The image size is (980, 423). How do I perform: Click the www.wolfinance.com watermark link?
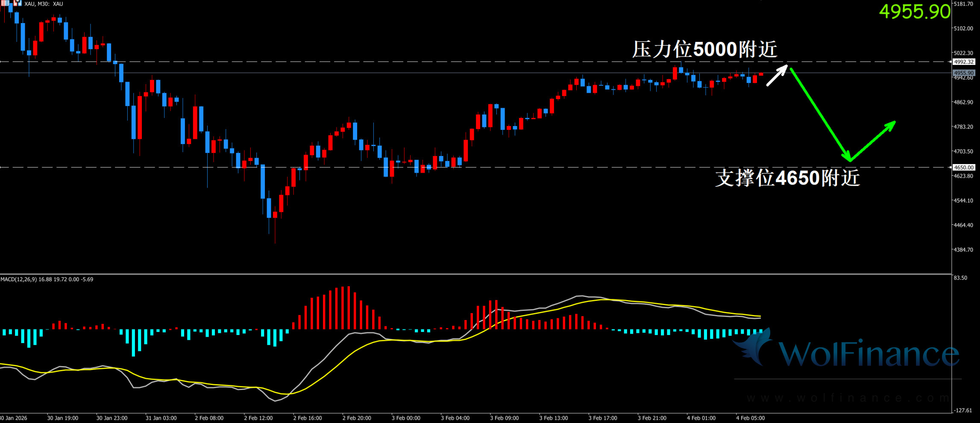point(848,398)
